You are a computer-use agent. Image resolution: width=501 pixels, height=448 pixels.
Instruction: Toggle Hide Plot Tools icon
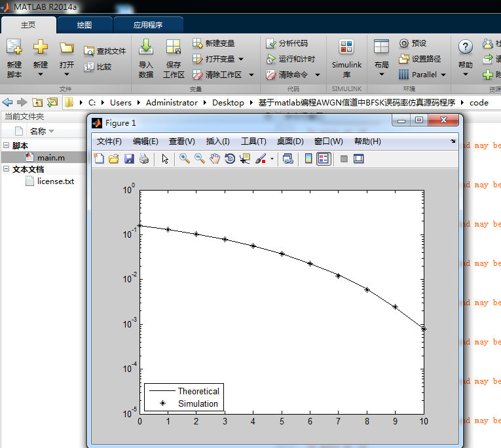[344, 159]
